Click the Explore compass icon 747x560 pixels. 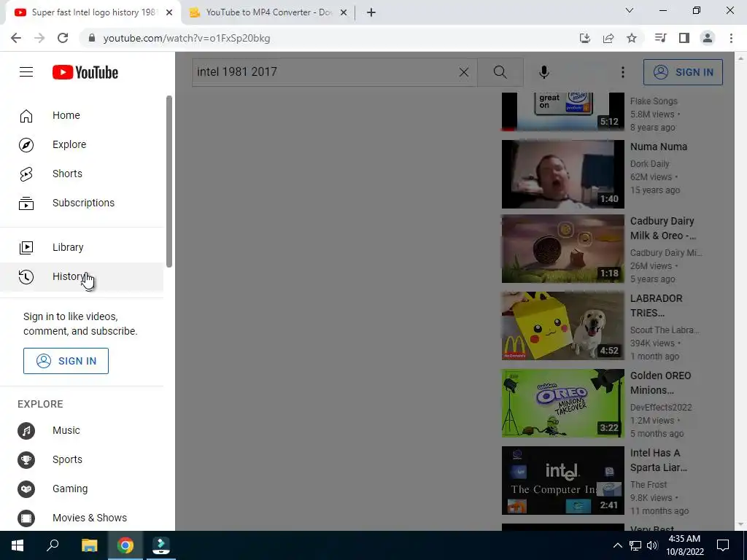point(26,145)
